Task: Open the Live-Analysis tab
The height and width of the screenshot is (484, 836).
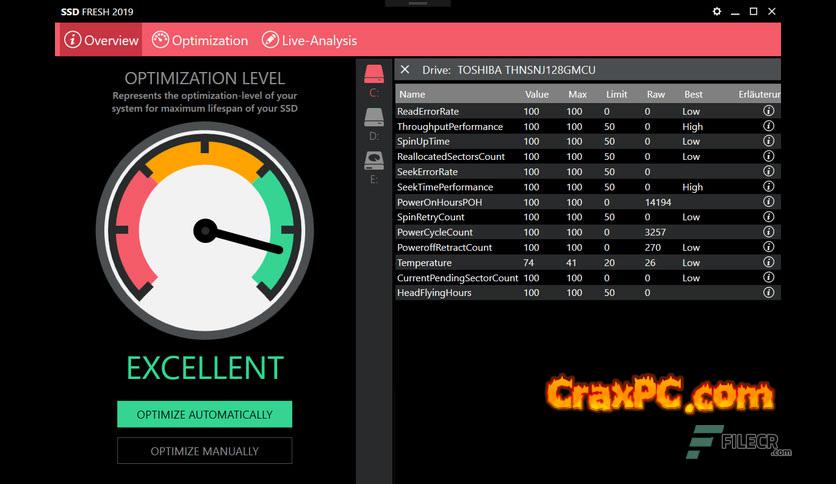Action: point(309,40)
